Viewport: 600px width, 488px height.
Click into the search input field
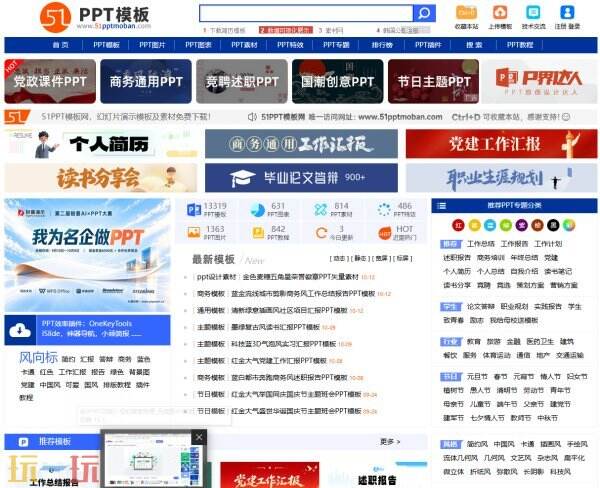point(306,13)
